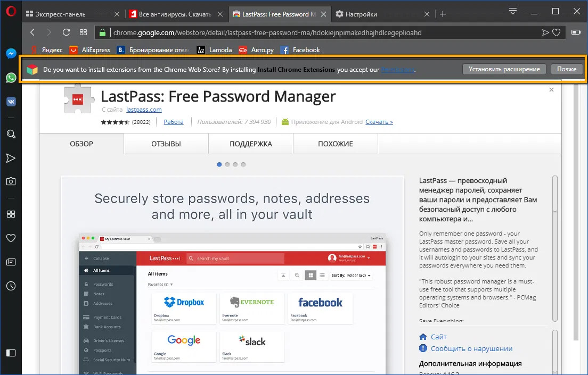Viewport: 588px width, 375px height.
Task: Open a new tab with the plus button
Action: click(443, 14)
